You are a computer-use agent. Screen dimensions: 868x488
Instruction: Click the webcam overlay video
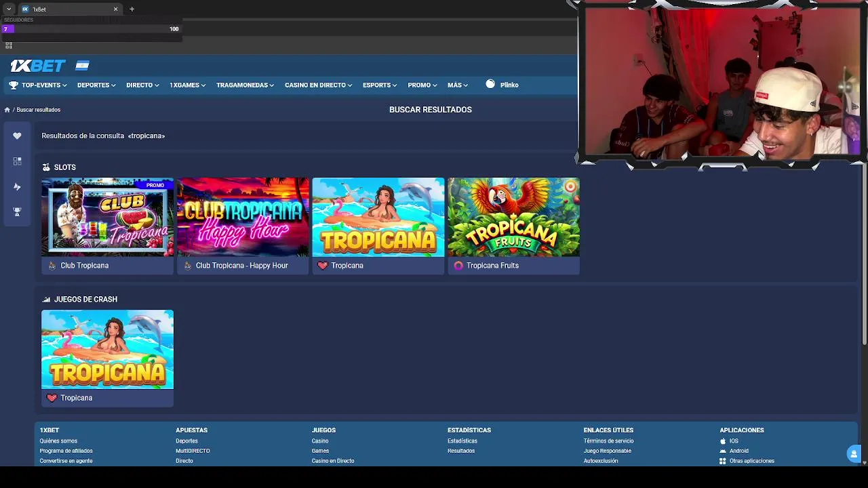pos(722,84)
